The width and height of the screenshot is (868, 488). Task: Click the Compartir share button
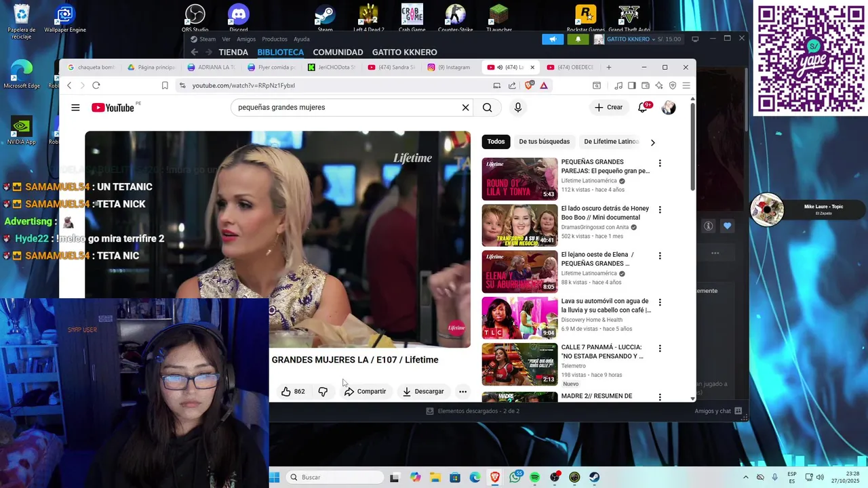click(x=365, y=391)
